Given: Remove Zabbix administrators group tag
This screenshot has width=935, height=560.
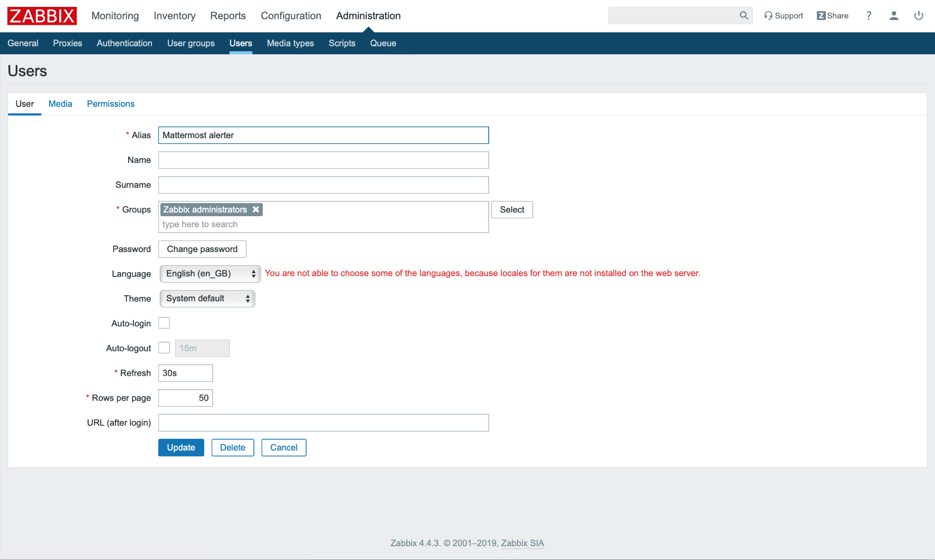Looking at the screenshot, I should click(x=256, y=209).
